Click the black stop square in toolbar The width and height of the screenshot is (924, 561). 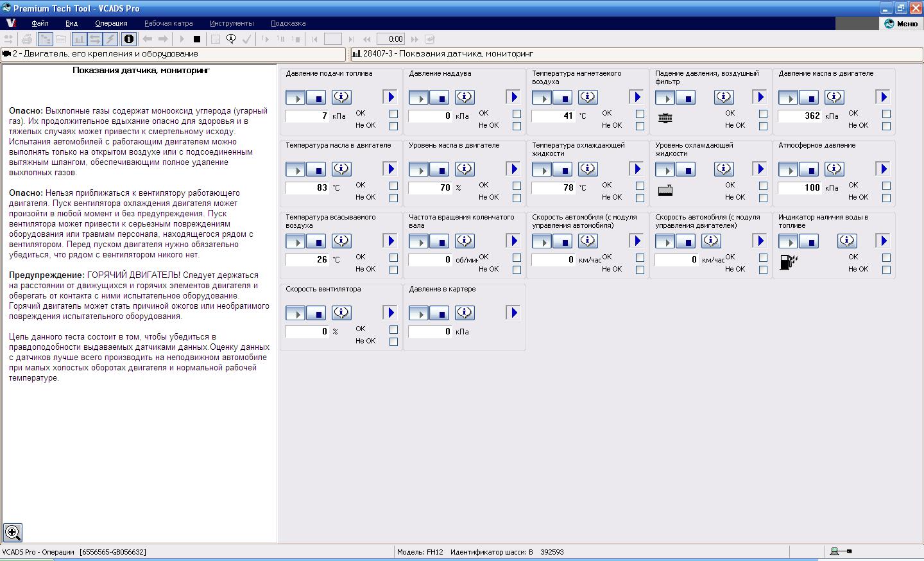coord(197,39)
